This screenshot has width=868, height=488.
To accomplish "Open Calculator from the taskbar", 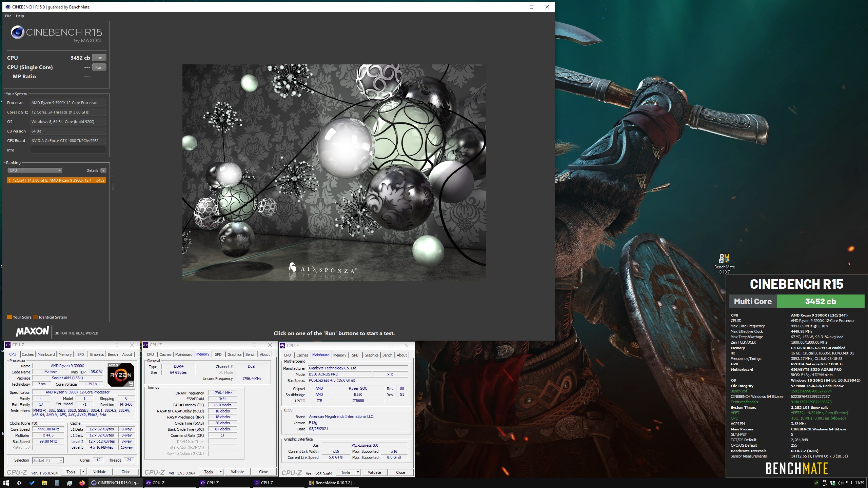I will tap(57, 483).
